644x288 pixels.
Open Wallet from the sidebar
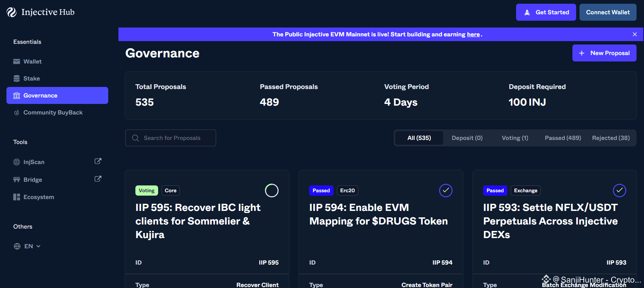point(32,61)
